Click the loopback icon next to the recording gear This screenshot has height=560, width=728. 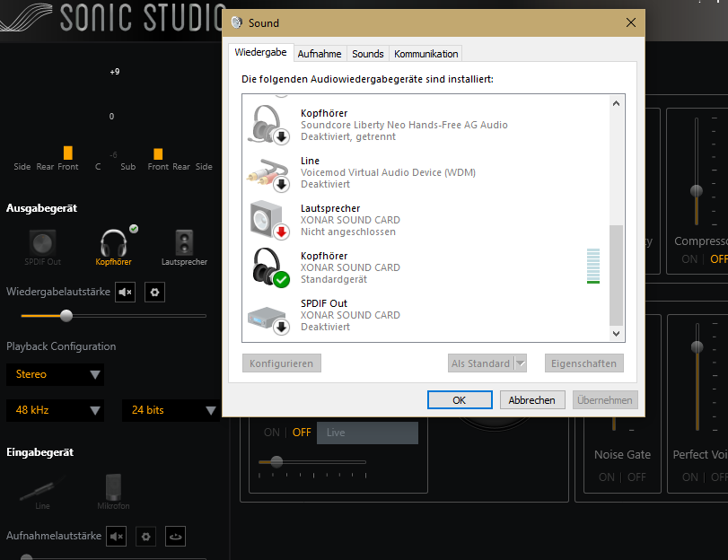pyautogui.click(x=176, y=537)
